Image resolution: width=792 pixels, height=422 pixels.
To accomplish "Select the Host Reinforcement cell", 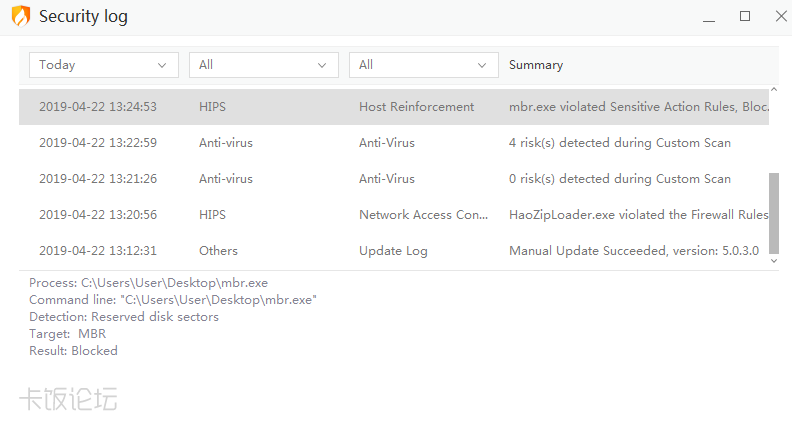I will click(x=416, y=107).
